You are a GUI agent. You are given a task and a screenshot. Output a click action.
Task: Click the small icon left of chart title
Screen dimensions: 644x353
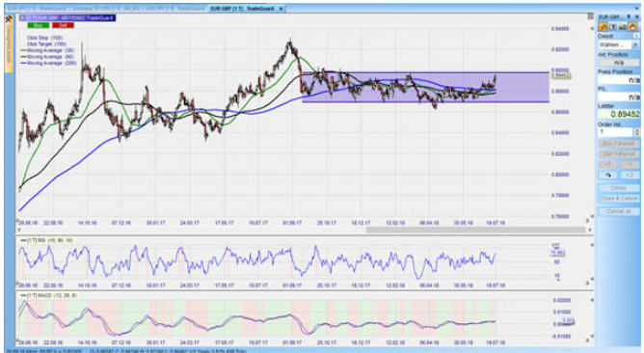point(22,17)
